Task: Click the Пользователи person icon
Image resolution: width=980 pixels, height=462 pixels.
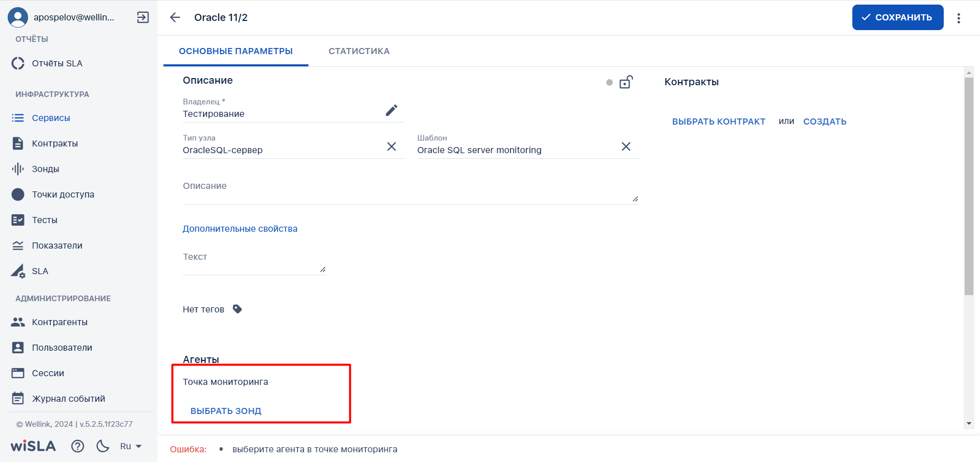Action: pos(18,348)
